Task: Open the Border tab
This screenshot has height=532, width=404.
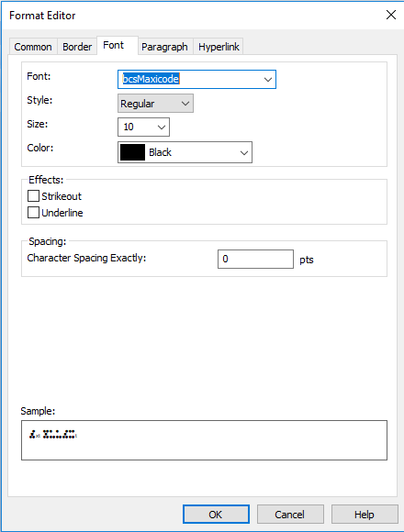Action: 77,47
